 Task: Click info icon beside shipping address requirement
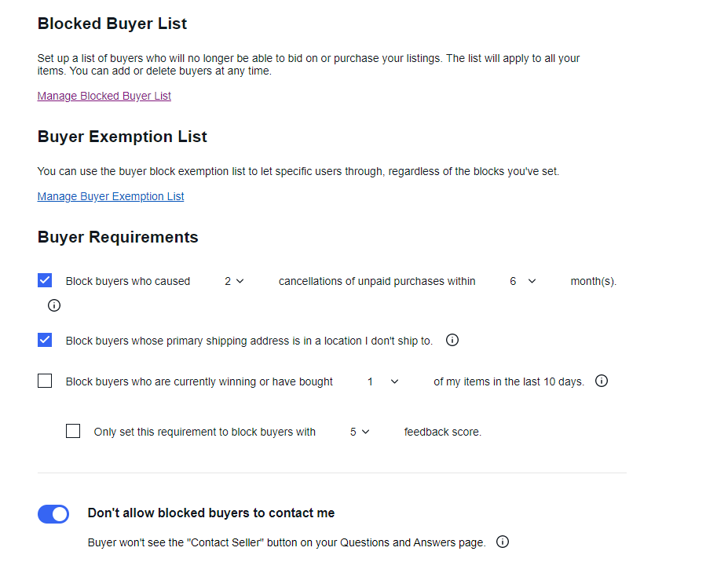pos(452,340)
